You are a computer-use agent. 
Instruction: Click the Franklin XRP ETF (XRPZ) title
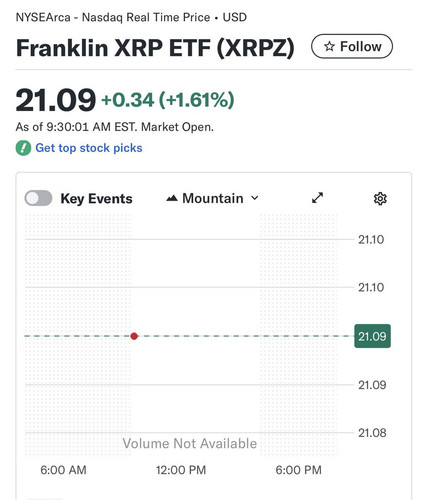coord(155,48)
